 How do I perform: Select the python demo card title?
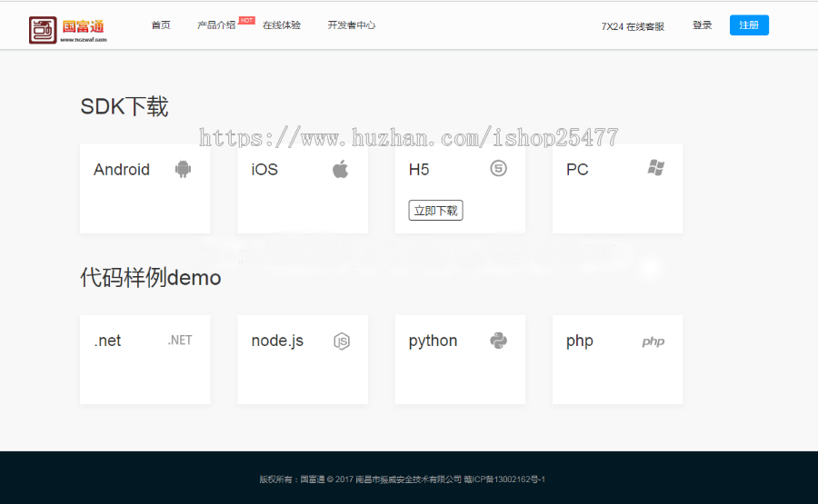point(433,341)
